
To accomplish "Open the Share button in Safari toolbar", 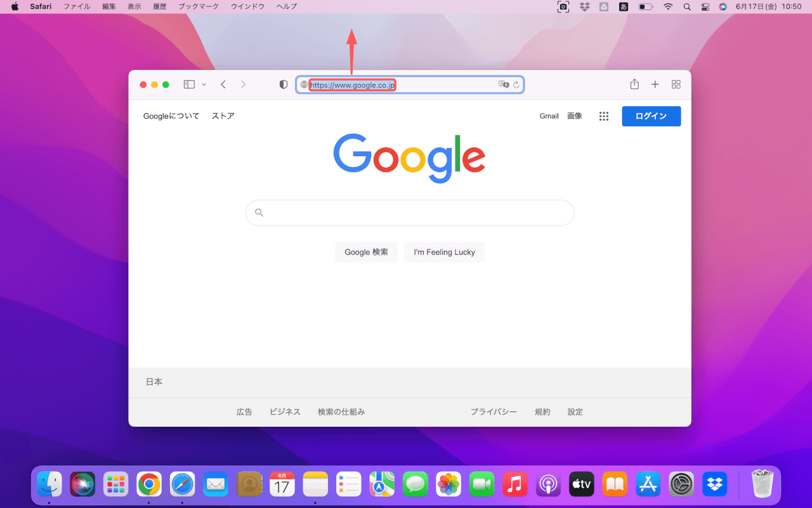I will point(634,84).
